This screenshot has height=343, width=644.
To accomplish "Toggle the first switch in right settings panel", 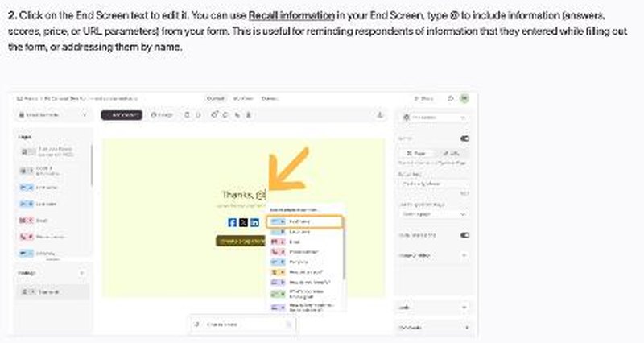I will pyautogui.click(x=464, y=138).
